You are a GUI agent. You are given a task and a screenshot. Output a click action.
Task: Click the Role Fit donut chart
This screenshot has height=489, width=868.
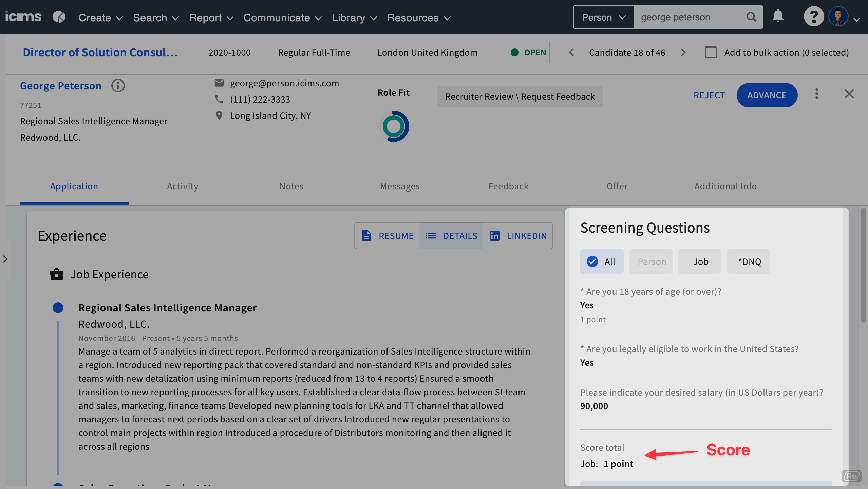[x=394, y=126]
